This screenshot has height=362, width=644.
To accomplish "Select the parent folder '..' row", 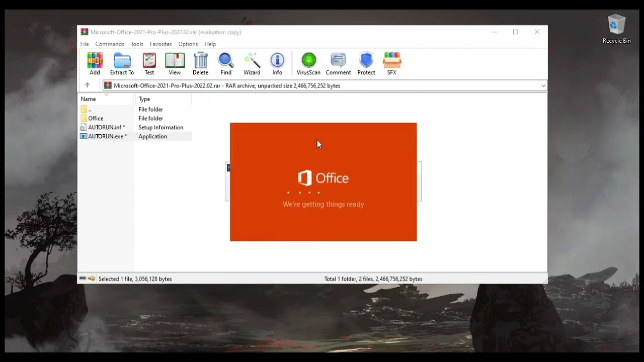I will click(135, 109).
